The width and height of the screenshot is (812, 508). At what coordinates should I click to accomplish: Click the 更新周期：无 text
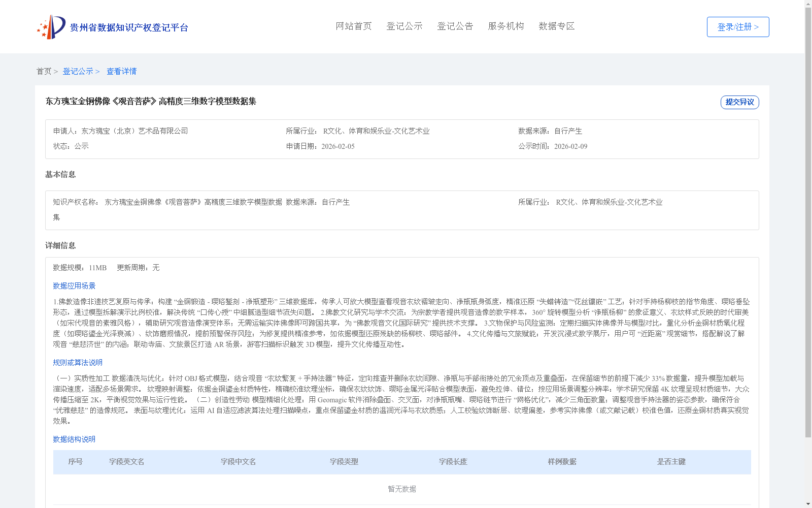click(x=138, y=268)
